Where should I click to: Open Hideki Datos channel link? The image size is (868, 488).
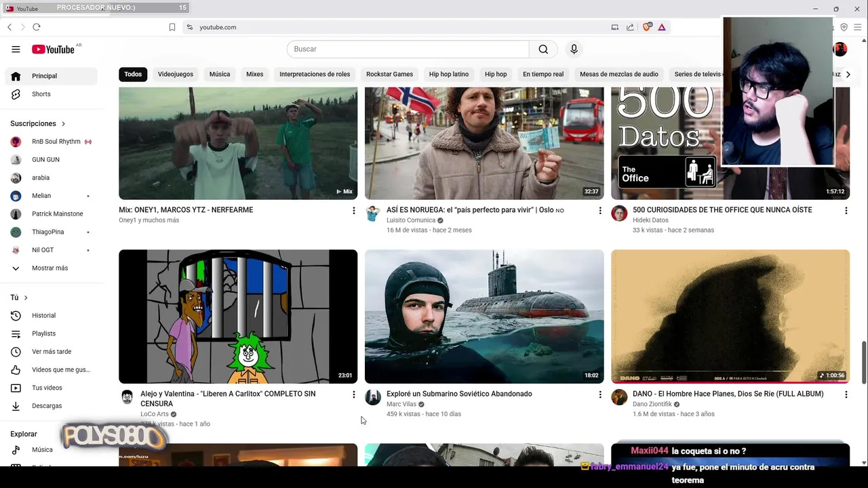tap(650, 220)
